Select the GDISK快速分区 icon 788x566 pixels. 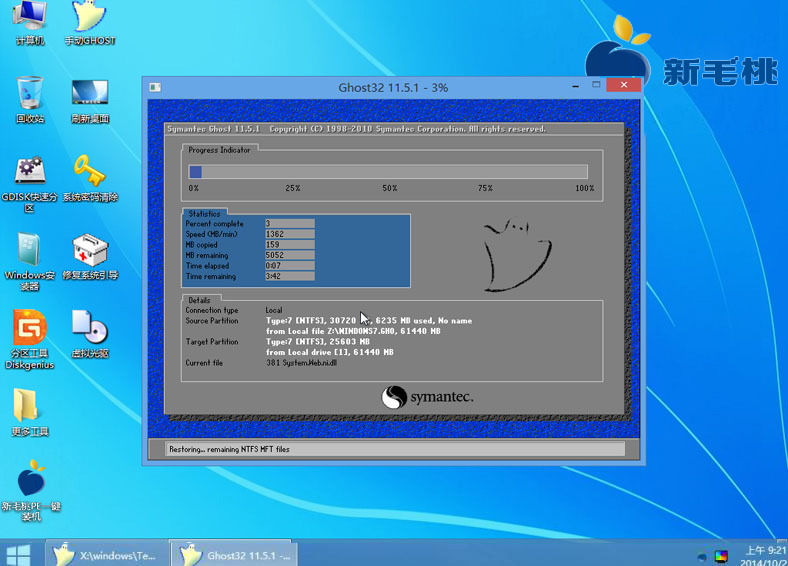point(30,184)
